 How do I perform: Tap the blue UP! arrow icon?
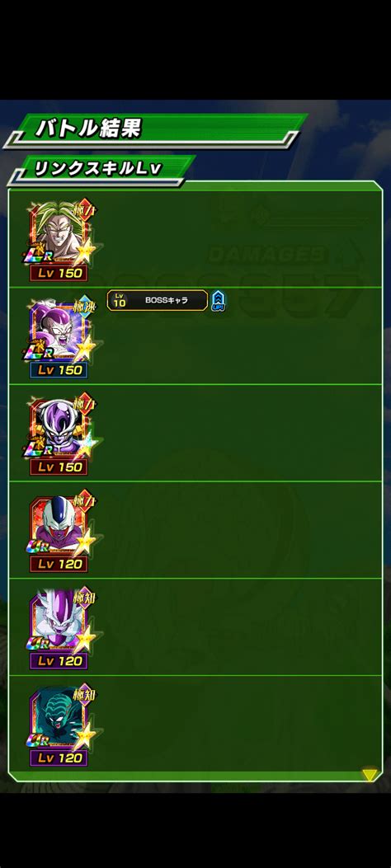219,301
